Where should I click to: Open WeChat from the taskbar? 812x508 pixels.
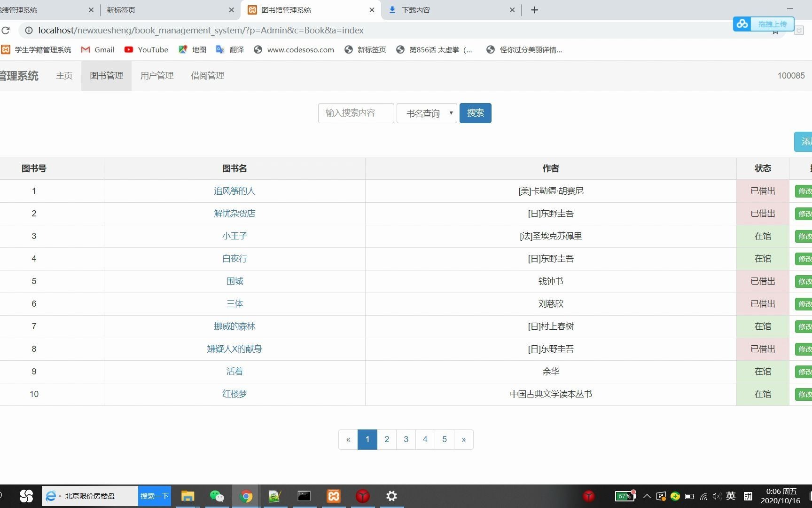217,496
